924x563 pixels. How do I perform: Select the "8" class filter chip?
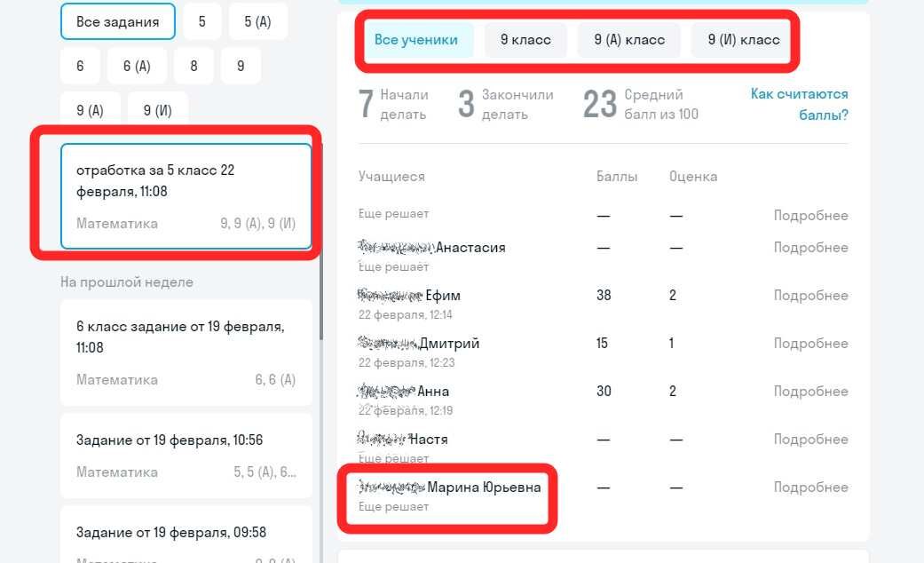click(193, 65)
